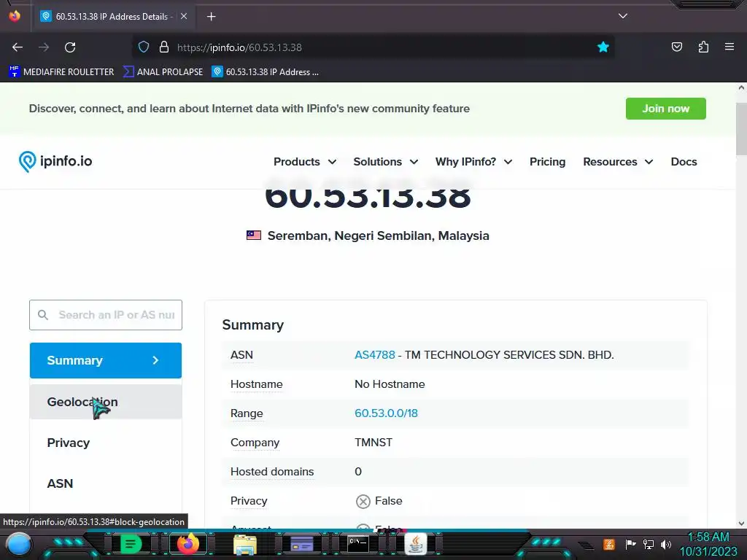Click the 'TMNST' company value

[373, 443]
